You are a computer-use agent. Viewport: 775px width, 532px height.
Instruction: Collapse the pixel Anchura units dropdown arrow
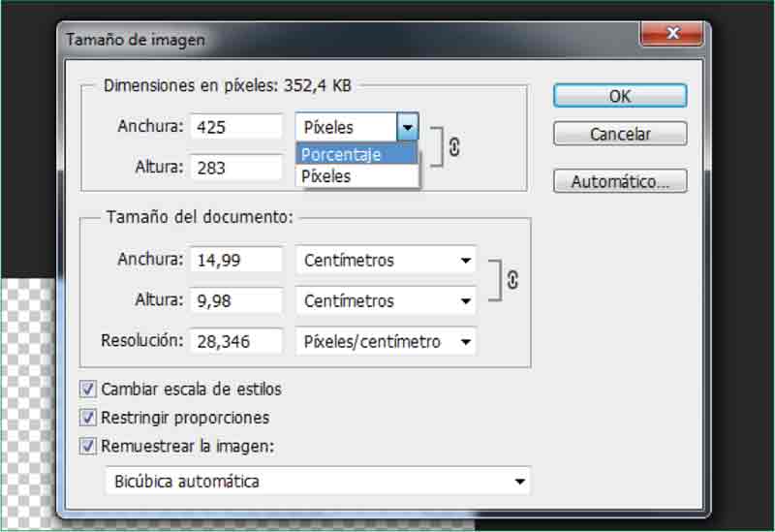point(408,127)
